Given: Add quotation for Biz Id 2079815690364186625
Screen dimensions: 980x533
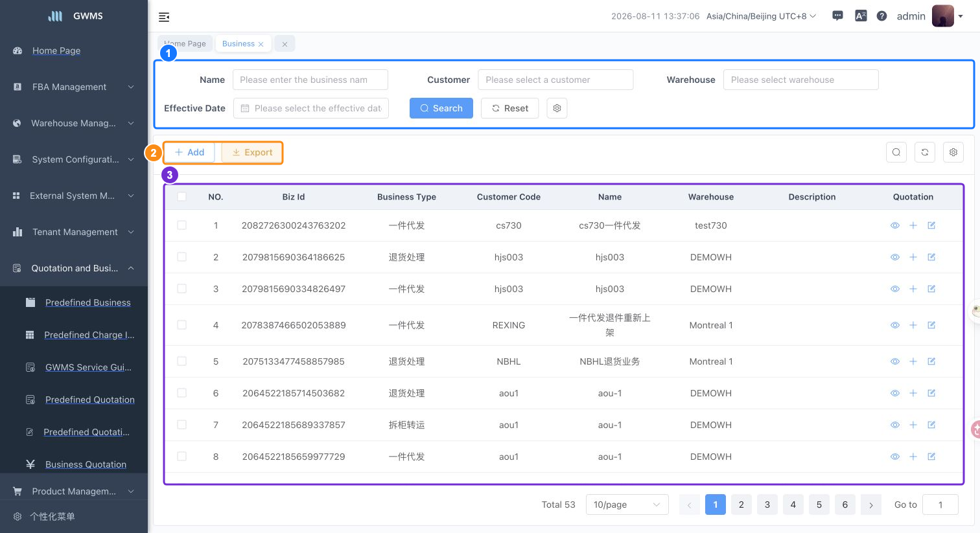Looking at the screenshot, I should (x=913, y=257).
